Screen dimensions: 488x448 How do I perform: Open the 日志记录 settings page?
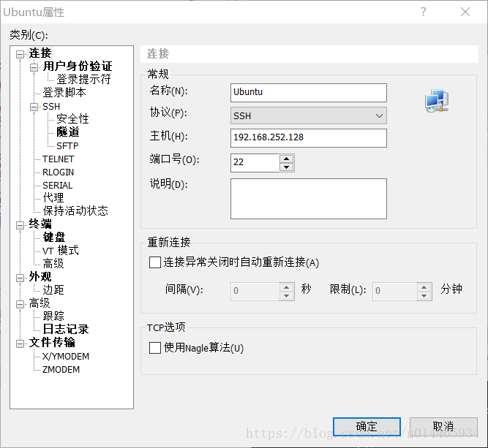(66, 329)
